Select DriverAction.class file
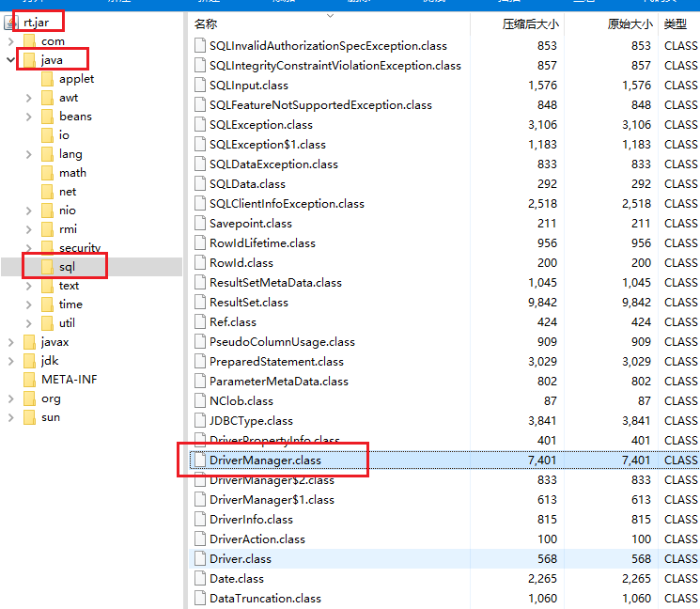 [257, 539]
